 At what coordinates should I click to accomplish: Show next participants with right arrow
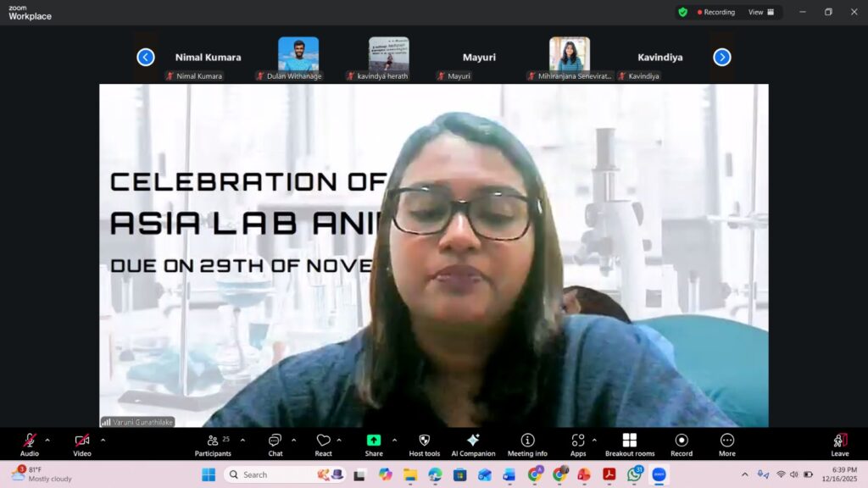[x=721, y=57]
